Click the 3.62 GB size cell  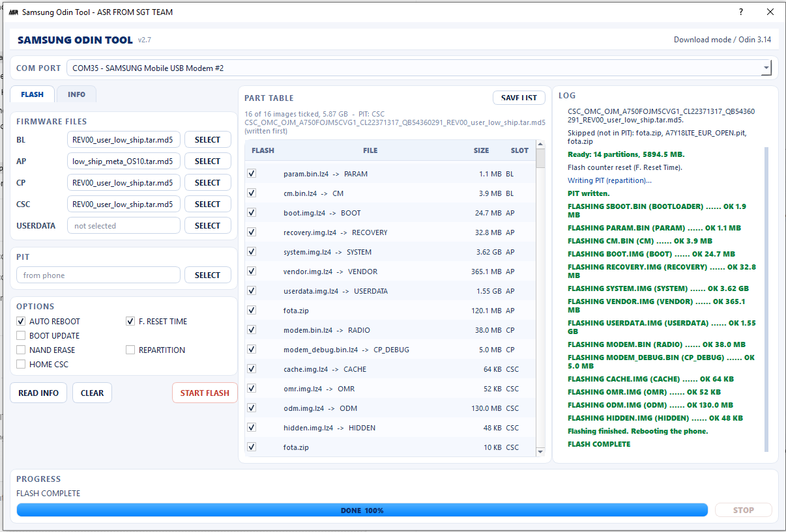tap(489, 252)
